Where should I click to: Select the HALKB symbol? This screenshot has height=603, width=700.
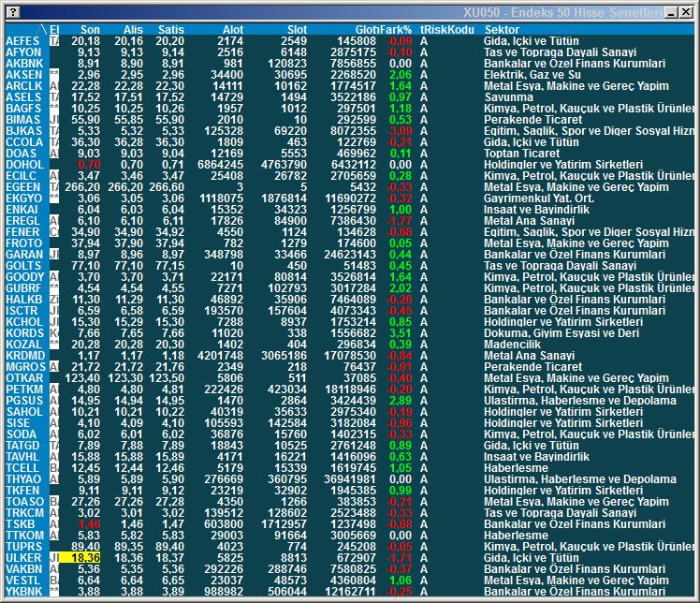tap(23, 300)
